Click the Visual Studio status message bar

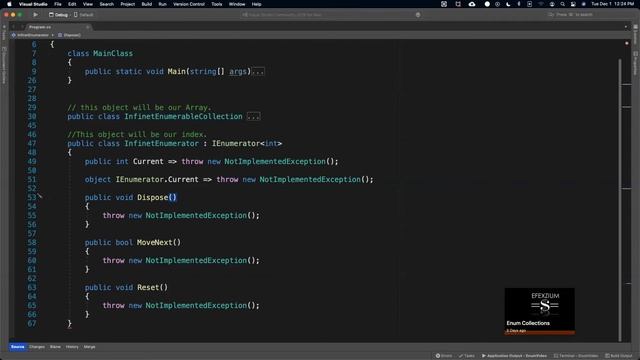(331, 15)
